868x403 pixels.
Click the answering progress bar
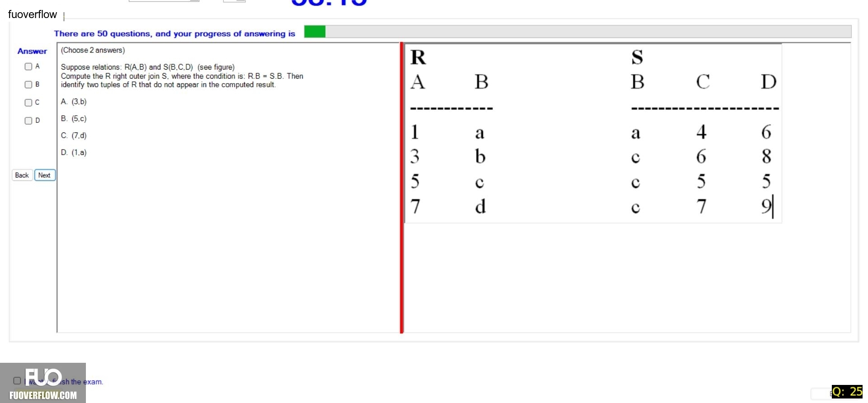pyautogui.click(x=578, y=32)
